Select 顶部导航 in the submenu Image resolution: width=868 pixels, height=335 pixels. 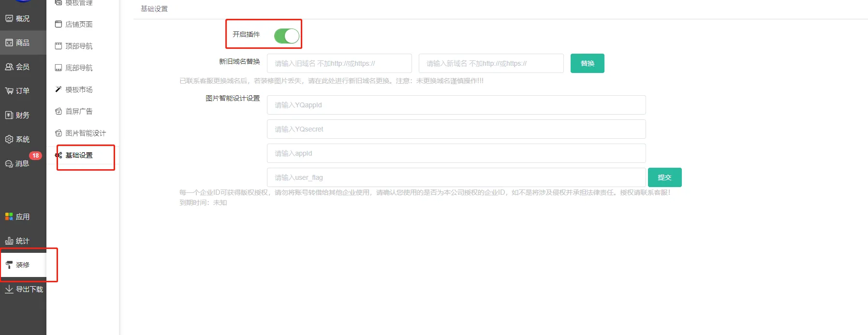79,46
